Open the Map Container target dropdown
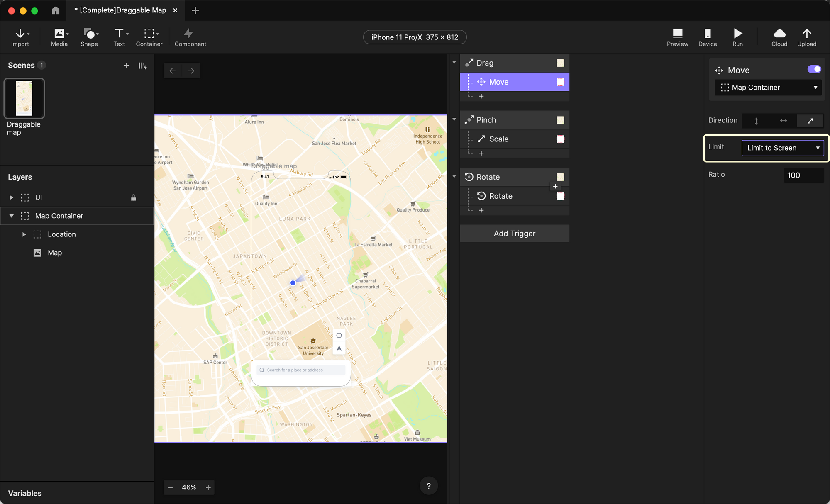The width and height of the screenshot is (830, 504). (768, 88)
